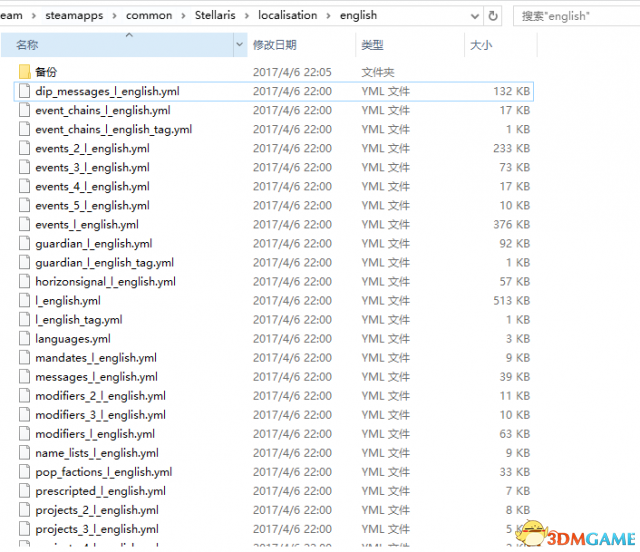Select file icon of event_chains_l_english_tag.yml
640x552 pixels.
pos(24,129)
